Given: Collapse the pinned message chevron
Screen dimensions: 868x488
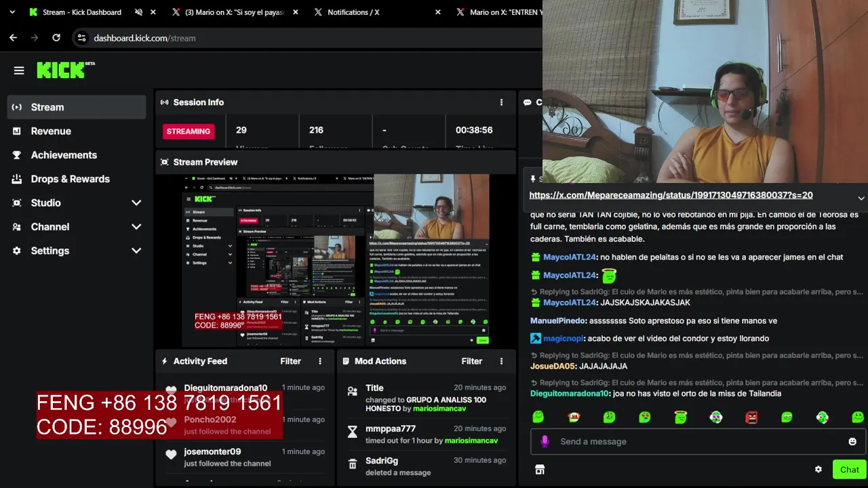Looking at the screenshot, I should 861,198.
